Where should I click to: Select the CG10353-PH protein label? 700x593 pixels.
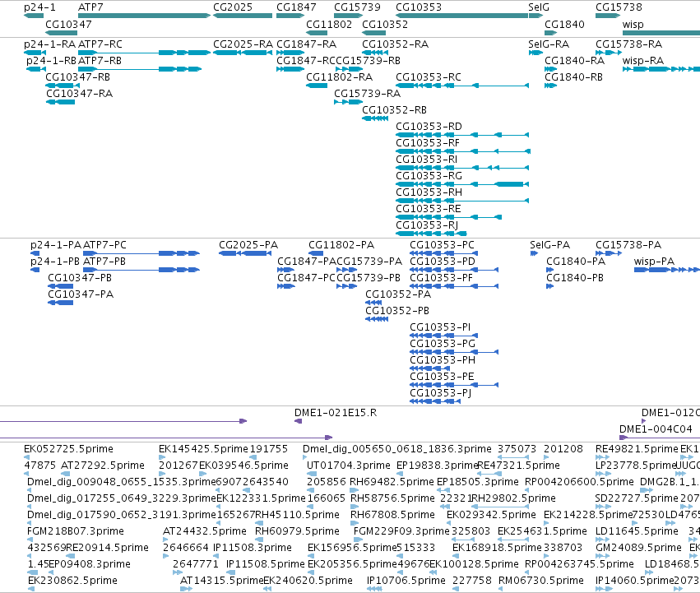tap(443, 361)
